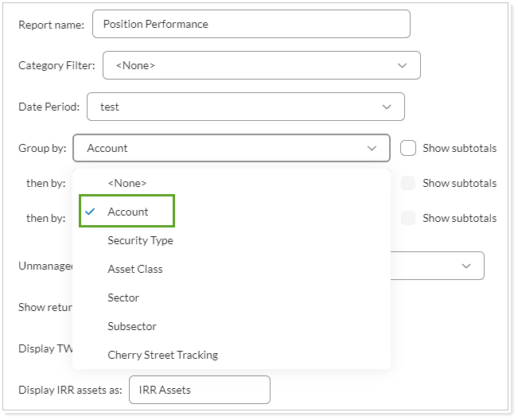Click the Display IRR assets as field
Image resolution: width=518 pixels, height=420 pixels.
click(199, 390)
